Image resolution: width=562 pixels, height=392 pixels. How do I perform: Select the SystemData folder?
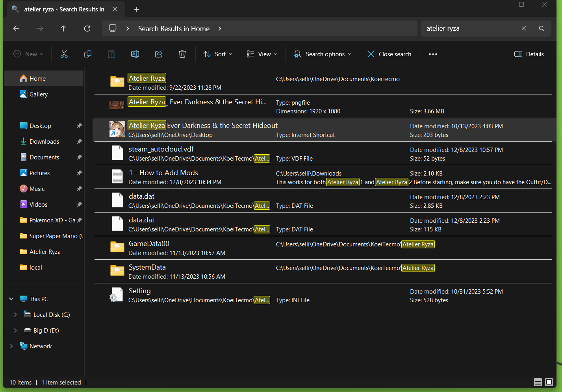tap(323, 272)
